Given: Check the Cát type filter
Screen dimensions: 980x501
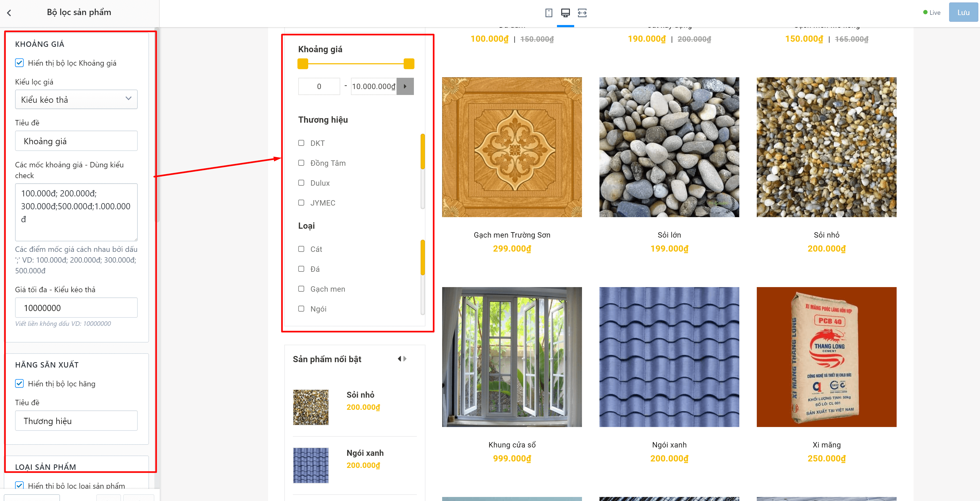Looking at the screenshot, I should [301, 249].
